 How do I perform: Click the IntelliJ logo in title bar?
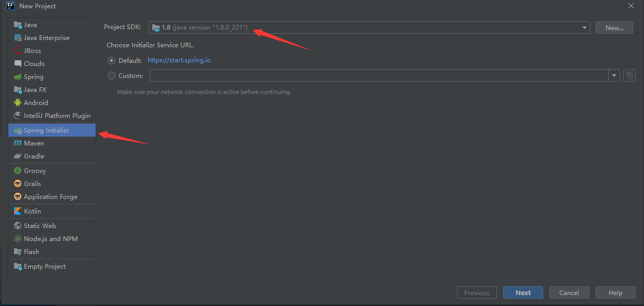tap(9, 6)
